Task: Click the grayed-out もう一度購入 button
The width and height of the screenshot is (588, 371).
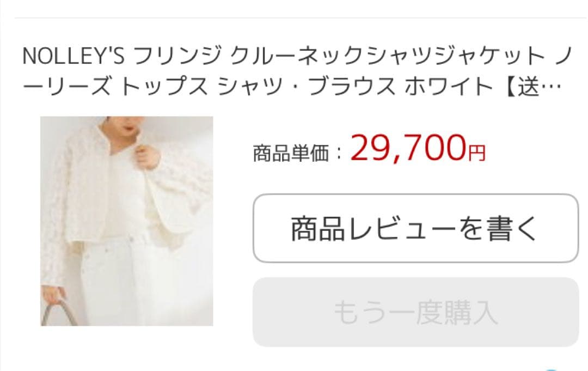Action: pyautogui.click(x=416, y=312)
